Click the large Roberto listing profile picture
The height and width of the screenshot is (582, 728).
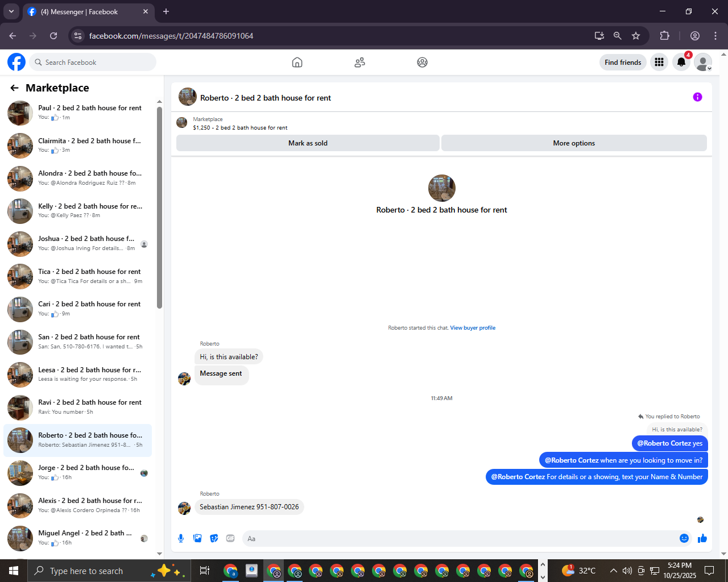point(441,188)
